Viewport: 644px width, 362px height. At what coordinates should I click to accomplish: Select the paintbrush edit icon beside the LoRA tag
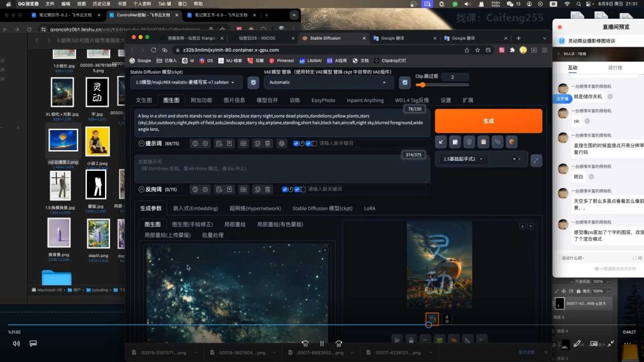(536, 159)
